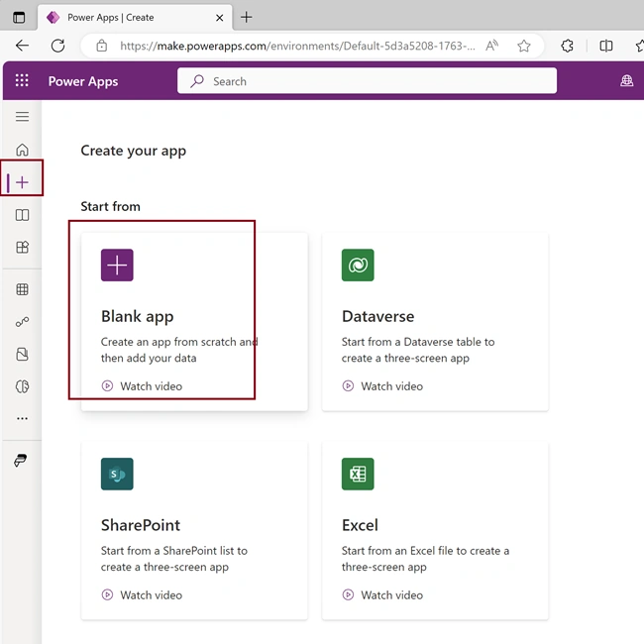644x644 pixels.
Task: Open tab actions menu icon
Action: [19, 18]
